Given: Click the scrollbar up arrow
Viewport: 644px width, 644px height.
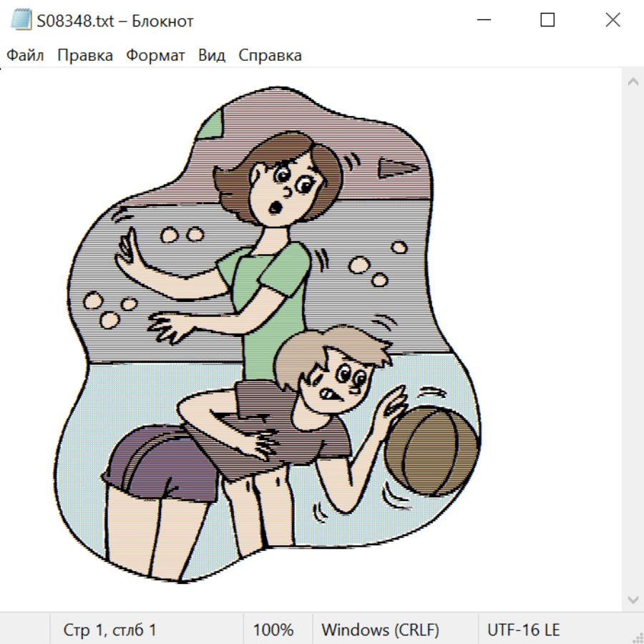Looking at the screenshot, I should (633, 82).
